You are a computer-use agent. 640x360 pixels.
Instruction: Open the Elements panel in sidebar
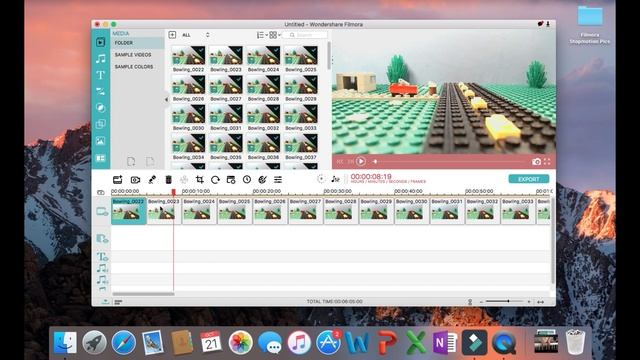click(x=100, y=141)
